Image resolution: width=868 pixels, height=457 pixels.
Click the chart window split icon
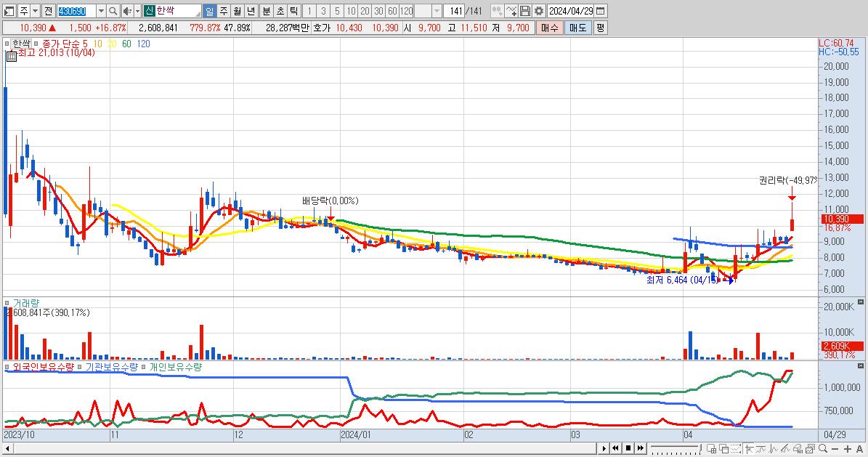point(712,448)
